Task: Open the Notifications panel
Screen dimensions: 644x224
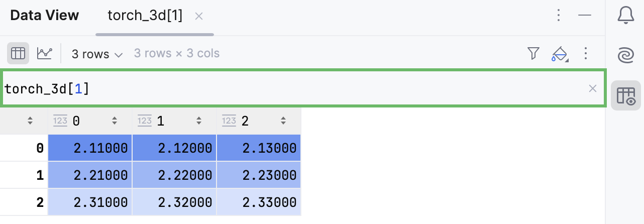Action: click(625, 16)
